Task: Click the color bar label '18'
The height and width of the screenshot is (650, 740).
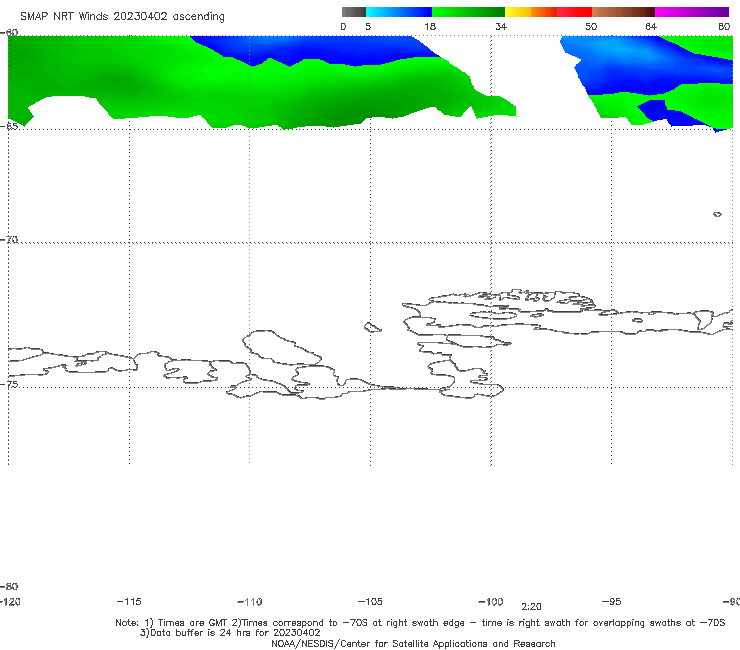Action: coord(430,26)
